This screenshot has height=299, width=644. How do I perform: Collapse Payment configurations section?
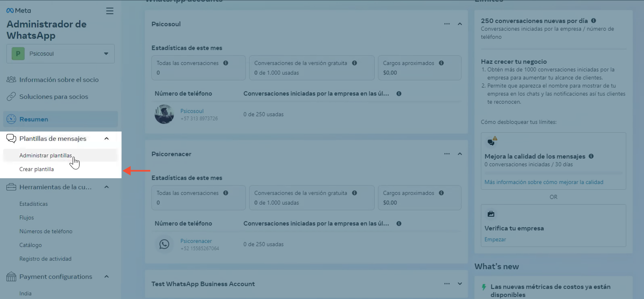[106, 277]
